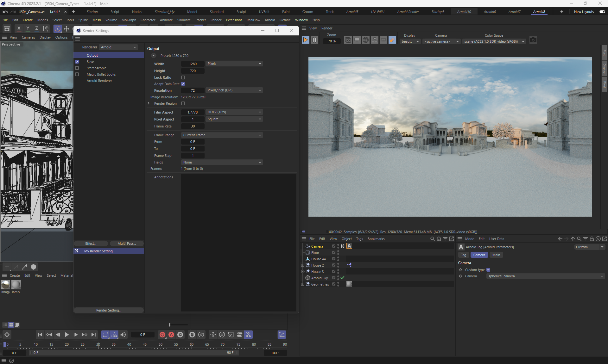Click the snapshot camera icon in IPR
Screen dimensions: 608x364
[533, 40]
